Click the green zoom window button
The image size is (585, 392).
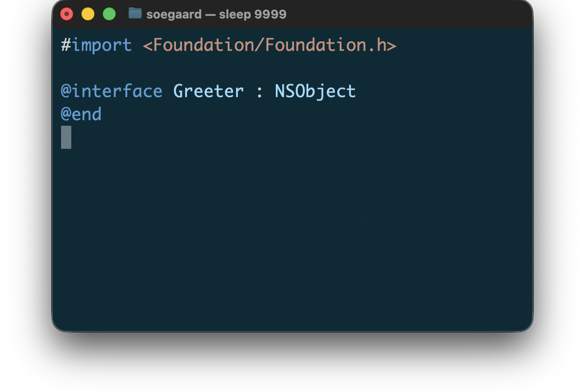point(109,14)
